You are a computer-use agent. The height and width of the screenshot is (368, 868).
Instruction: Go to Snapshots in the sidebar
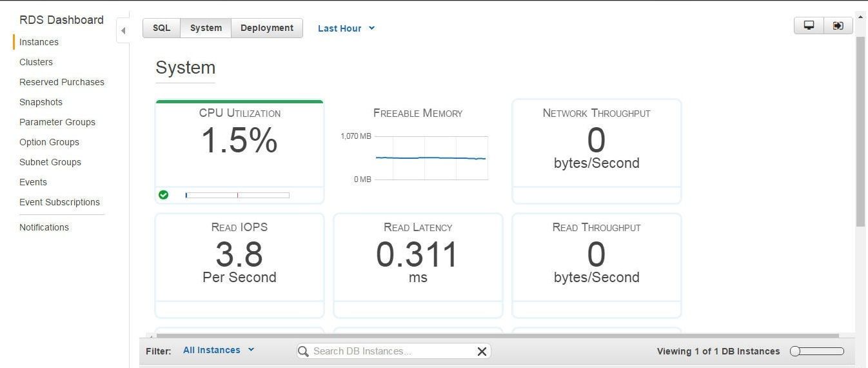[41, 102]
